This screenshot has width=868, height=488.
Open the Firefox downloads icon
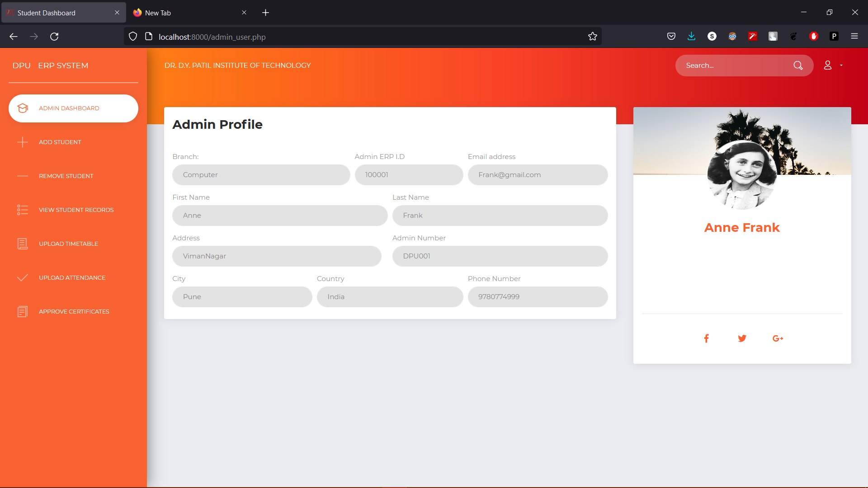pos(691,36)
